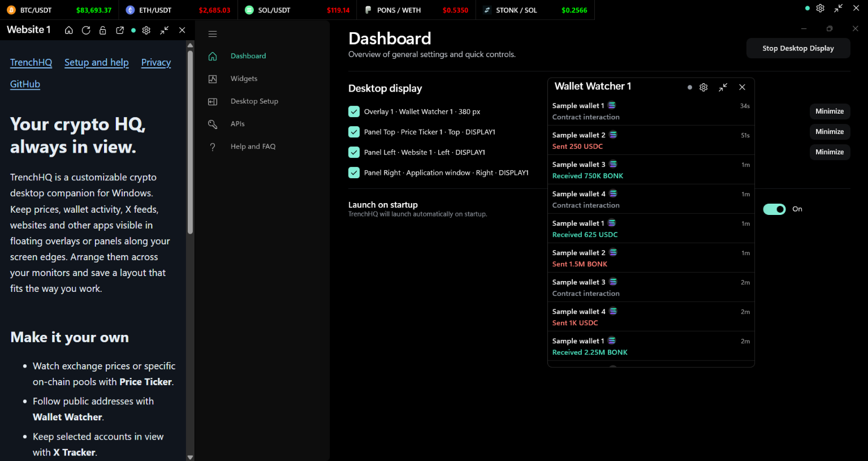
Task: Open the TrenchHQ link
Action: 31,62
